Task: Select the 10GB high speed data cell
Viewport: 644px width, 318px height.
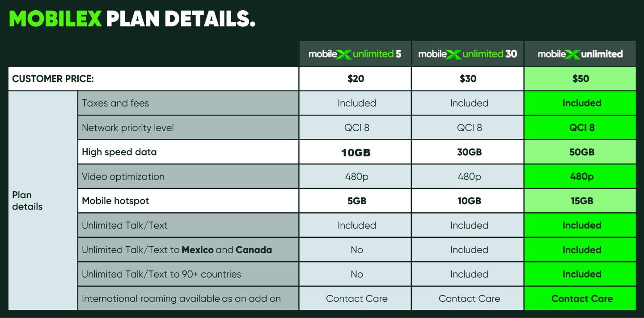Action: coord(356,152)
